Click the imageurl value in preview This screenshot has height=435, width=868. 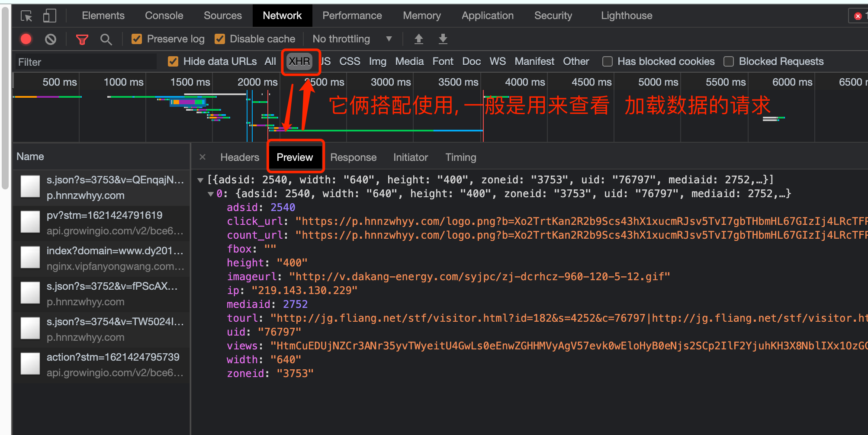pos(479,277)
